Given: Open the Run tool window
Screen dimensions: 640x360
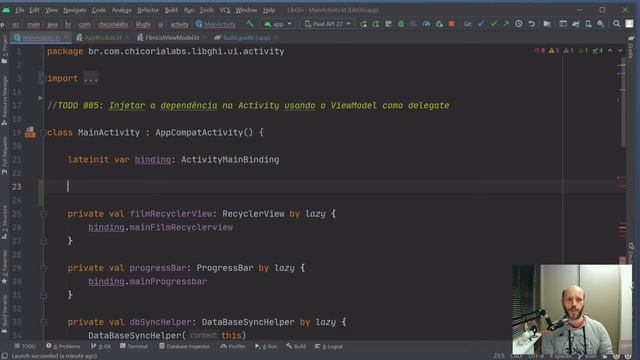Looking at the screenshot, I should click(x=266, y=346).
